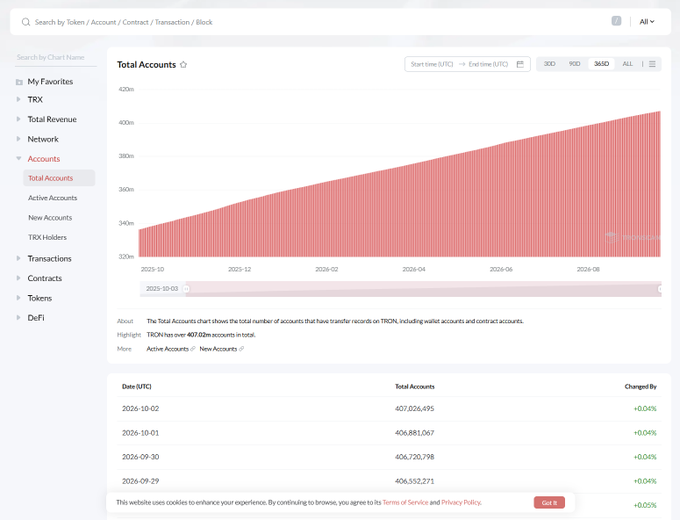The image size is (680, 520).
Task: Click the Total Accounts table column header
Action: tap(415, 386)
